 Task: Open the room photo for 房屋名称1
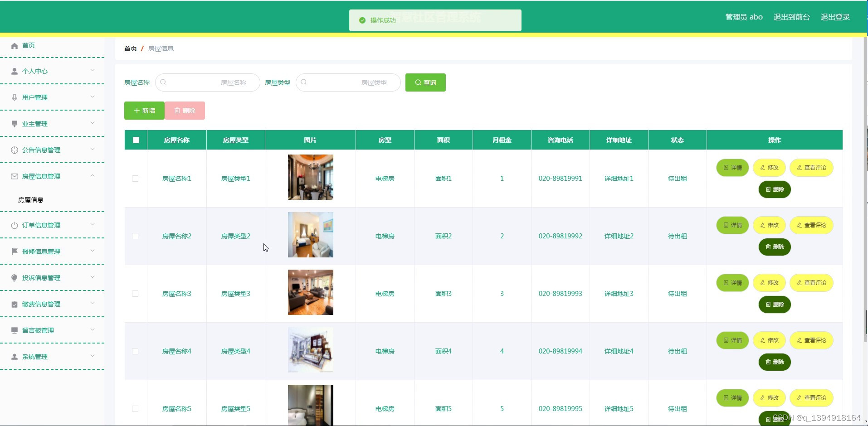pyautogui.click(x=311, y=177)
